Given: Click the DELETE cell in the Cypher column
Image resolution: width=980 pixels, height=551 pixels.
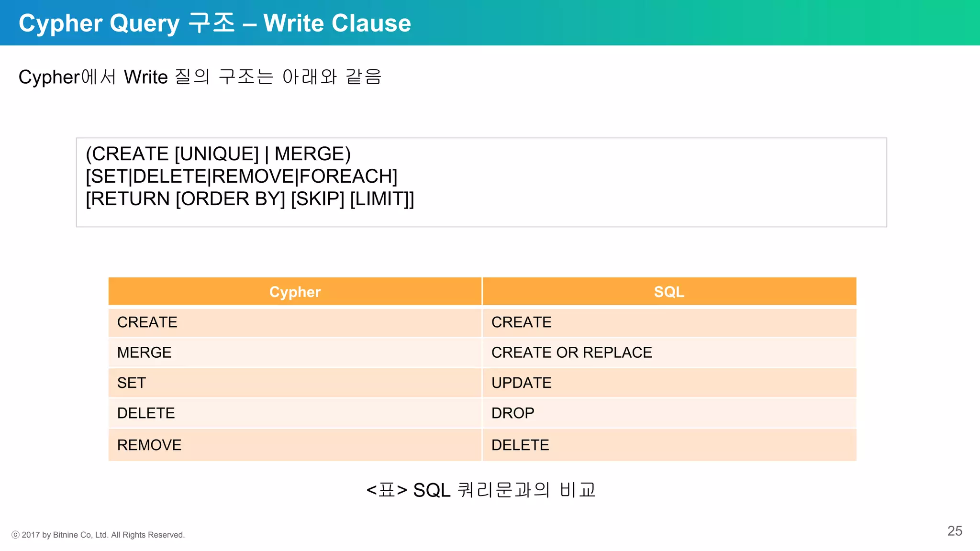Looking at the screenshot, I should tap(295, 413).
